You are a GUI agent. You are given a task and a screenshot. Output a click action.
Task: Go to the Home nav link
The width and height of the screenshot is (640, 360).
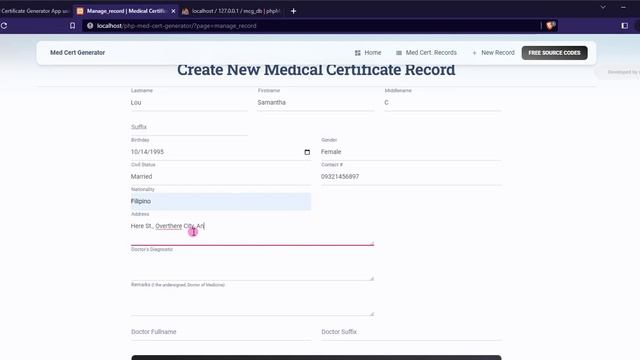coord(368,53)
